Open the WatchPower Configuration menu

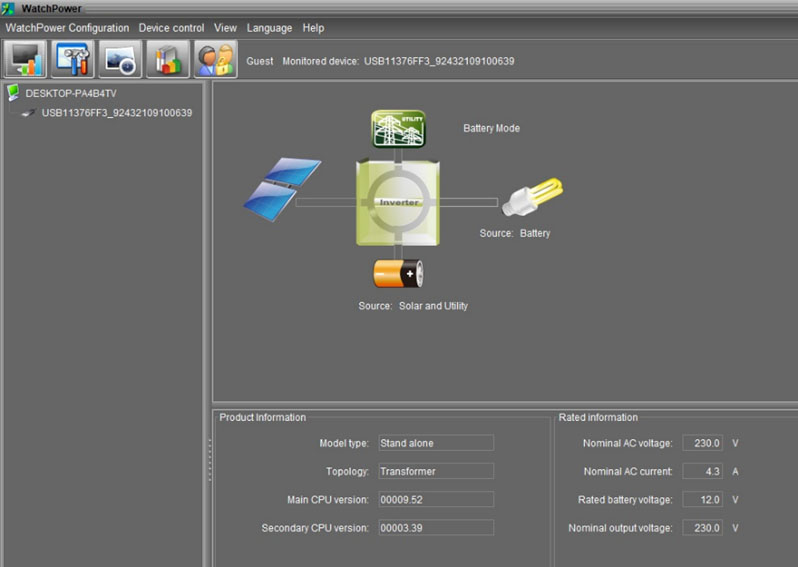tap(67, 28)
